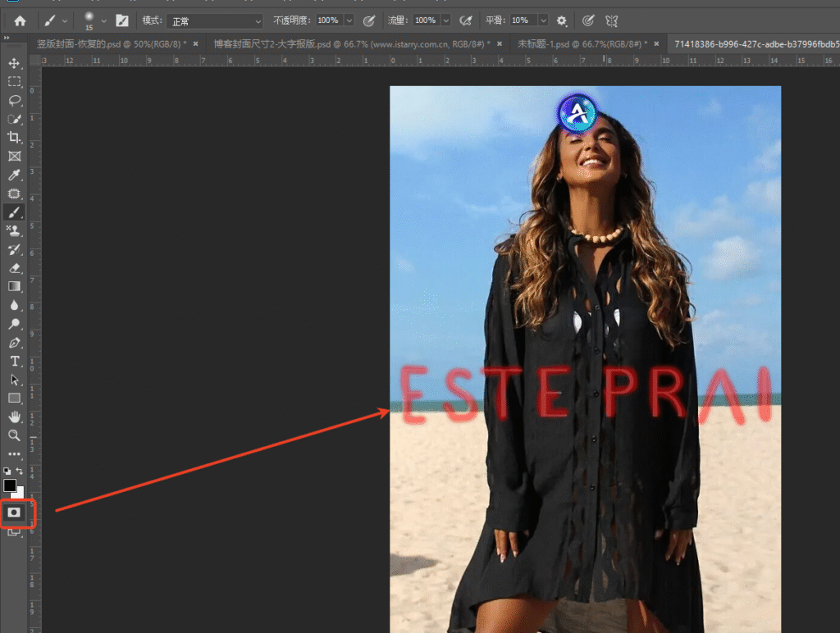Select the Gradient tool
The height and width of the screenshot is (633, 840).
[14, 286]
